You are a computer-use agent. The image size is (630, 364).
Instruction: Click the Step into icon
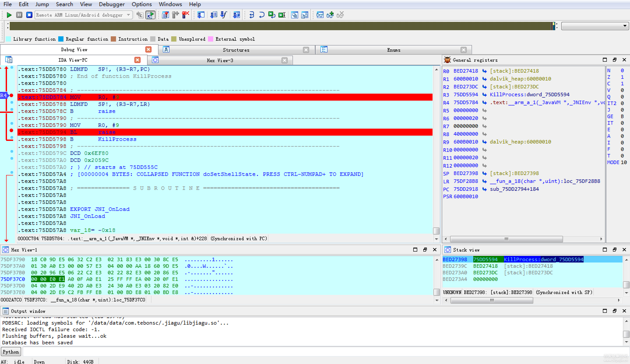click(252, 15)
